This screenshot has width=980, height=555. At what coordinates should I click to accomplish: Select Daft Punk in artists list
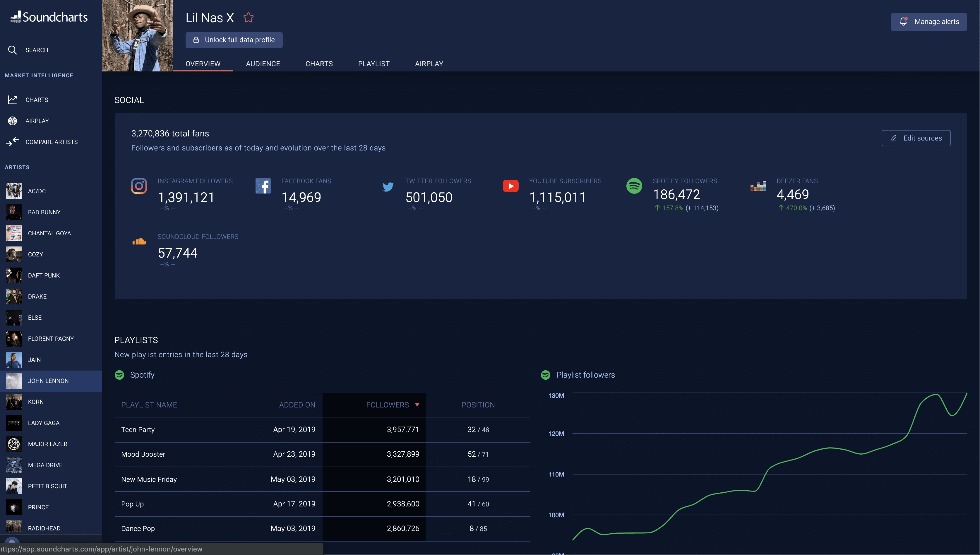point(51,275)
